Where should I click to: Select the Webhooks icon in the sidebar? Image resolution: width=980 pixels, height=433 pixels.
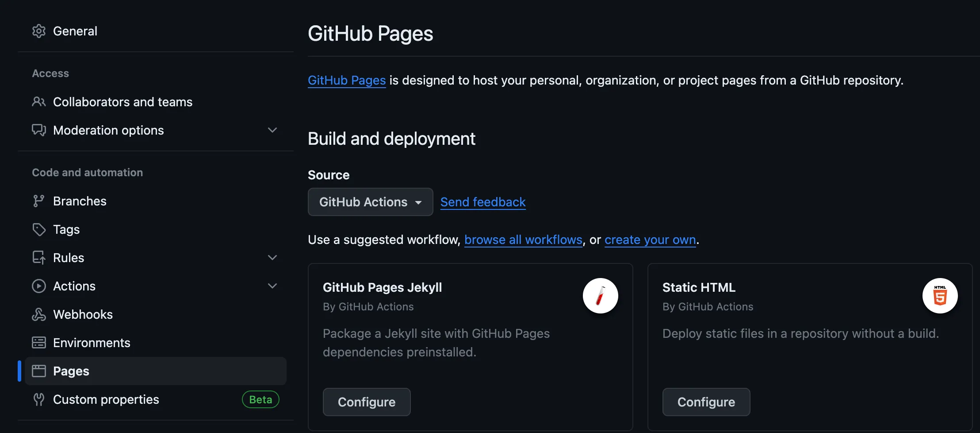click(x=39, y=314)
